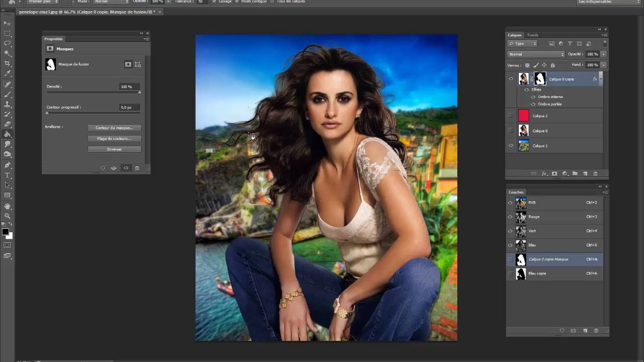Select the Eyedropper tool
This screenshot has height=362, width=644.
click(x=8, y=73)
